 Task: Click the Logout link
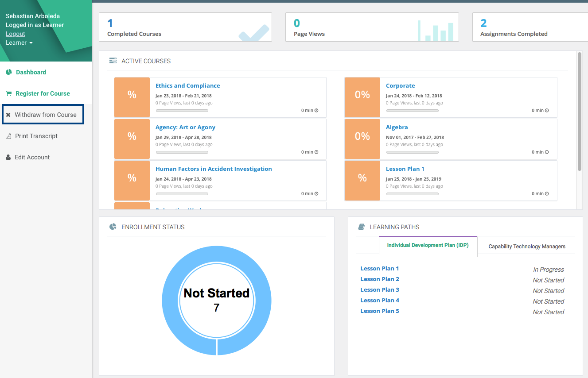coord(16,34)
